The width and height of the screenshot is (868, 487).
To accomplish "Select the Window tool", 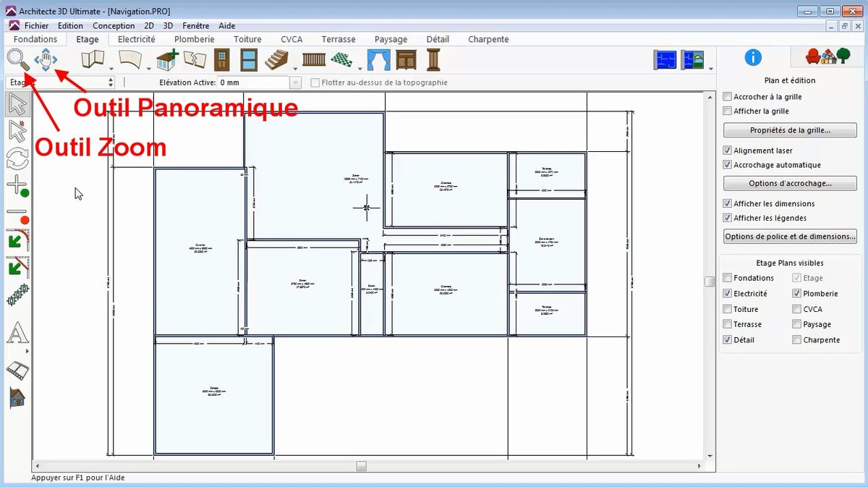I will [x=248, y=59].
